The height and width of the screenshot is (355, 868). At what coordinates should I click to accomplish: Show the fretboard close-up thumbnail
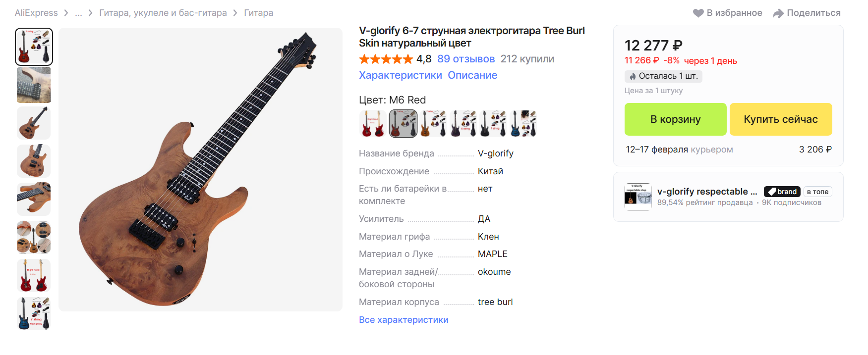tap(34, 85)
